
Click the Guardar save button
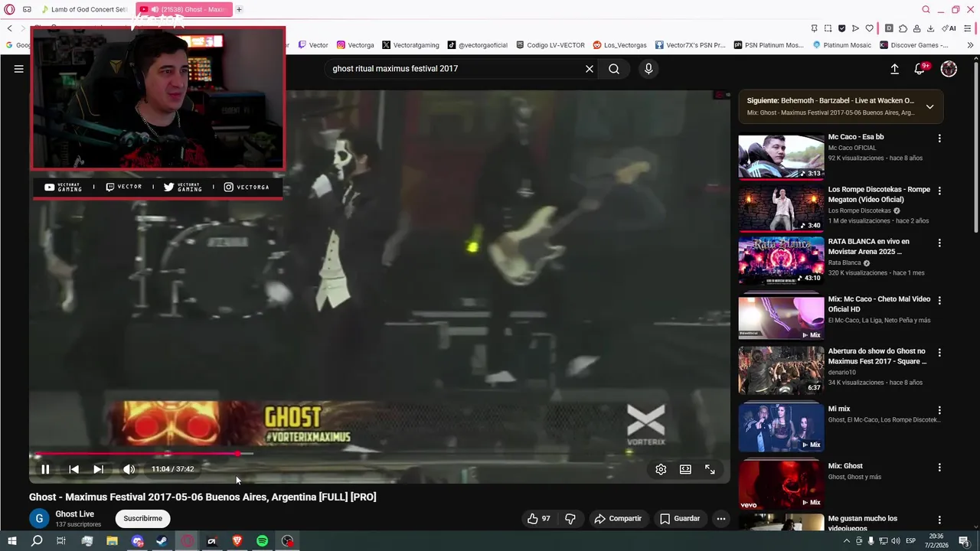coord(680,519)
